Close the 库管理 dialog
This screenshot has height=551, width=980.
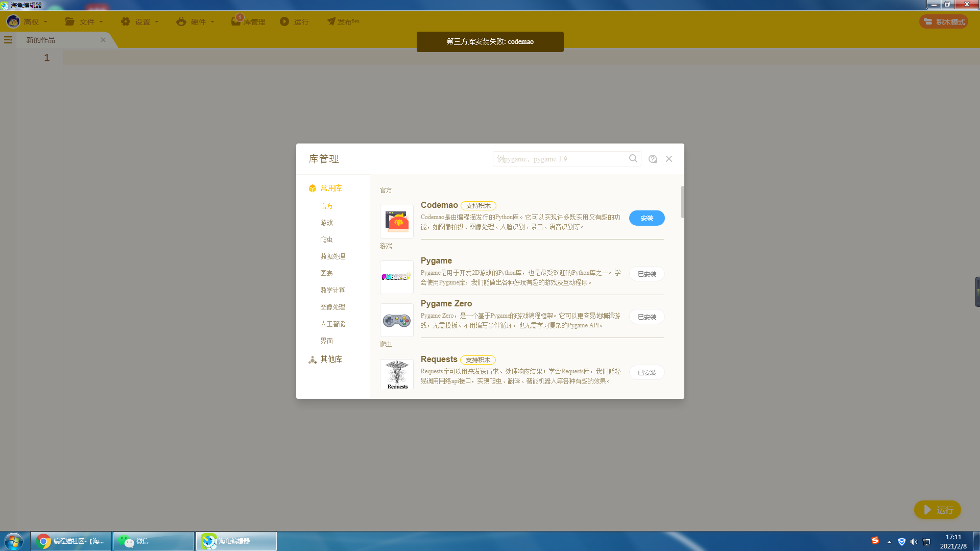click(x=669, y=159)
